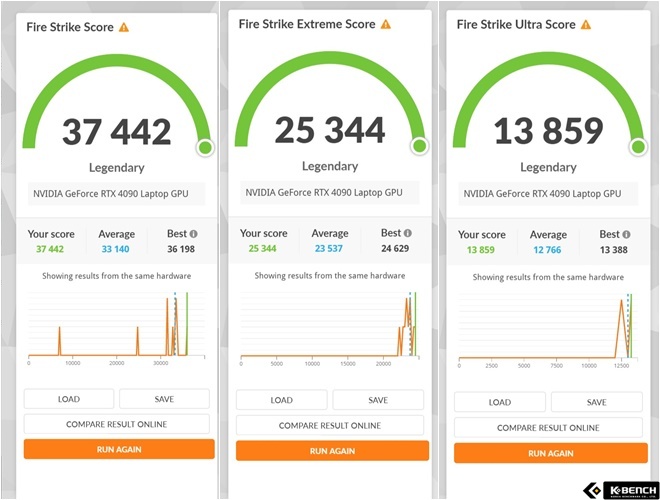
Task: Click average score 12 766
Action: point(547,250)
